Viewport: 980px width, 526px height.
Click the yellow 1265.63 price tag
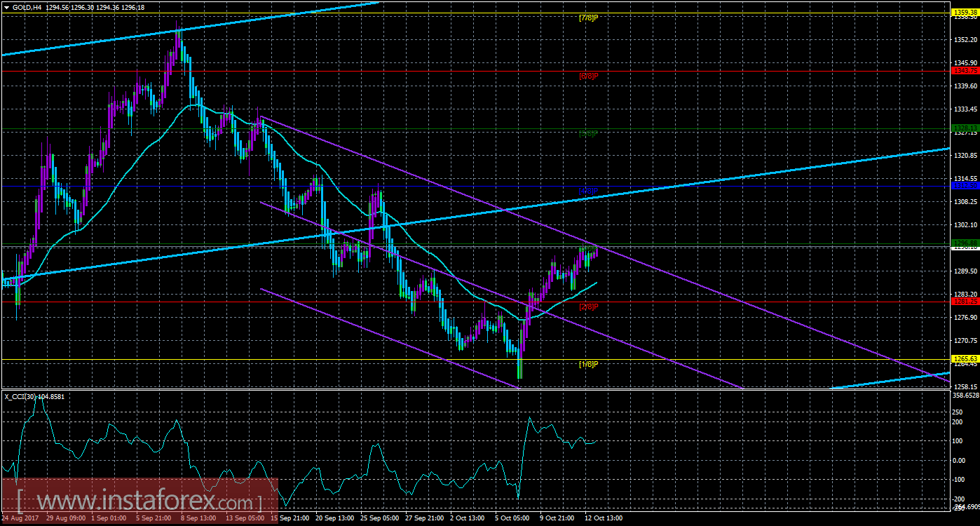[965, 359]
